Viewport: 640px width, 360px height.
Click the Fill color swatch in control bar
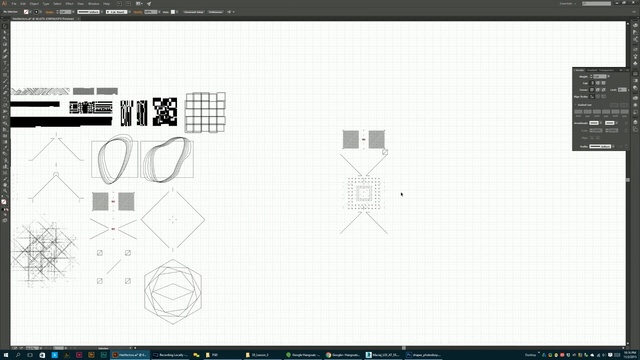pyautogui.click(x=26, y=12)
